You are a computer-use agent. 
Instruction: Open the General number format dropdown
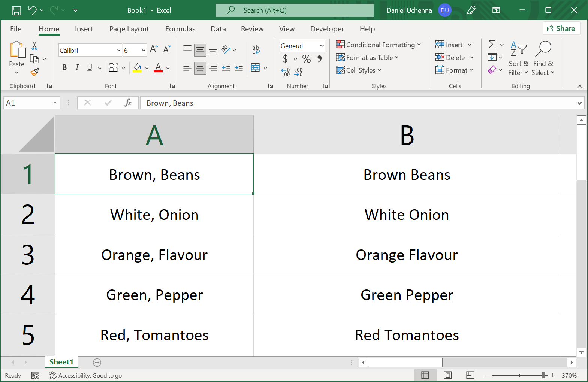(322, 46)
